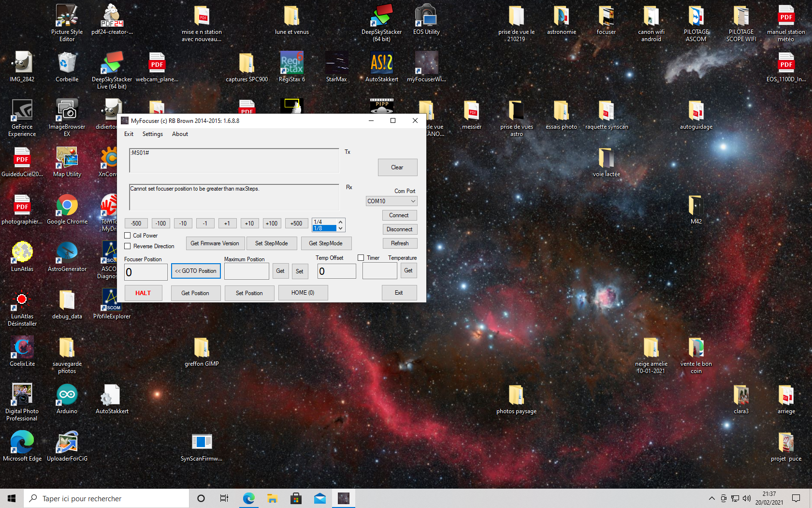Open the Corbeille recycle bin

pyautogui.click(x=67, y=67)
